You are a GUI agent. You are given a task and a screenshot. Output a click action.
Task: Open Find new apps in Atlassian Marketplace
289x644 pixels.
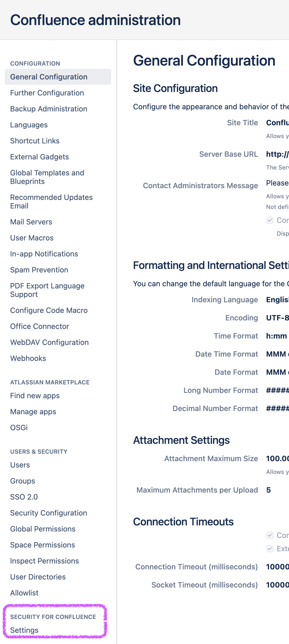point(35,396)
